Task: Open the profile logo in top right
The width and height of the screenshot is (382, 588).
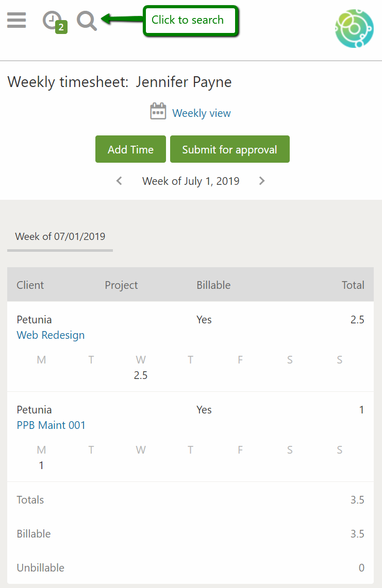Action: (354, 28)
